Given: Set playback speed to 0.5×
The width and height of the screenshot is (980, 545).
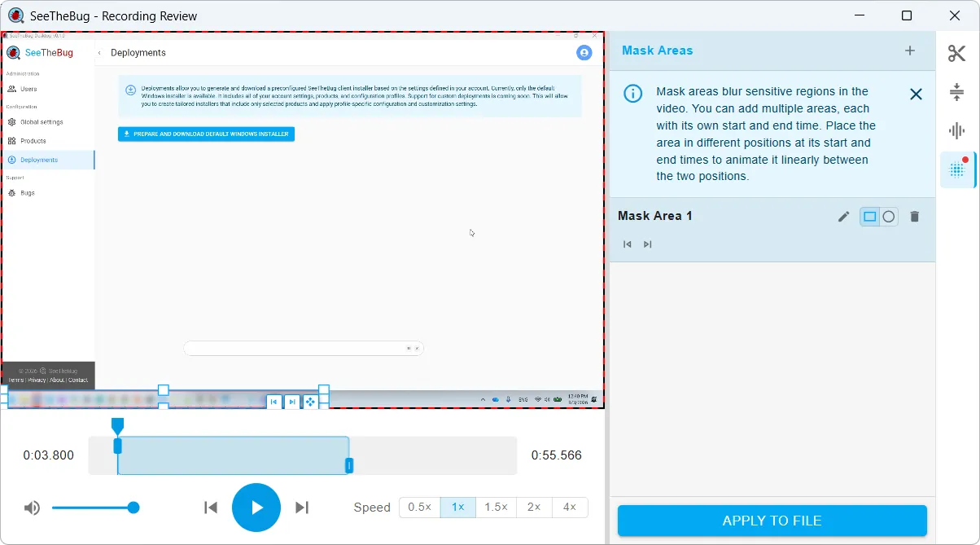Looking at the screenshot, I should pyautogui.click(x=420, y=507).
